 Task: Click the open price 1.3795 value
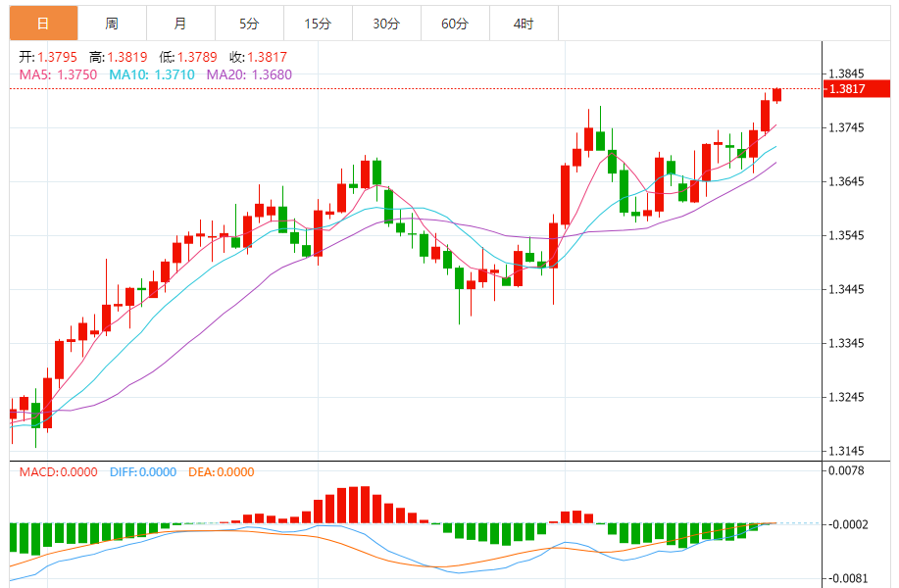click(x=57, y=57)
